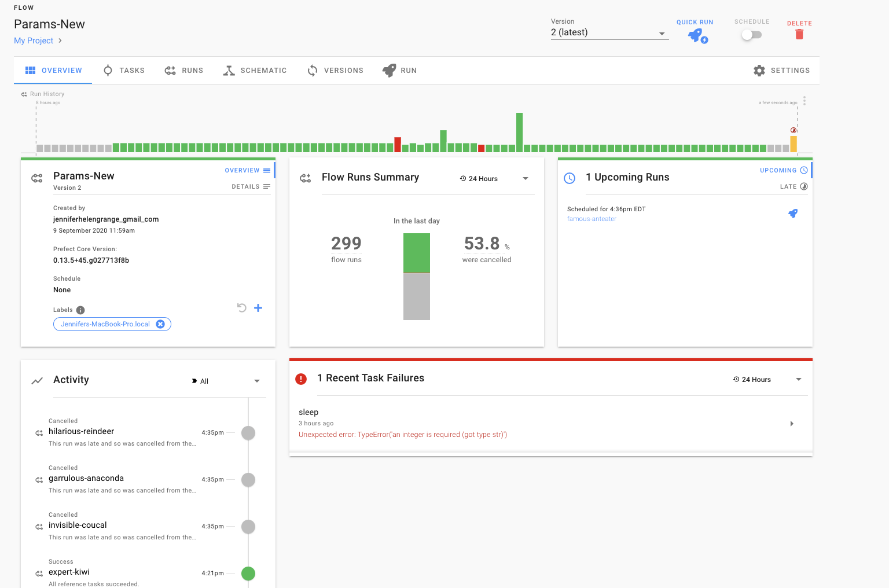
Task: Select the 9 September 2020 11:59am date
Action: (94, 230)
